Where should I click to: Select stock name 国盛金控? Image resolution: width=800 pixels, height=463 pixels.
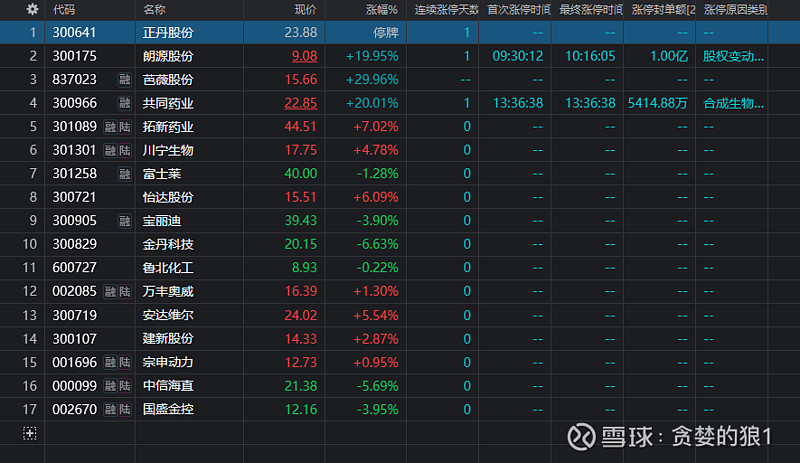point(168,409)
